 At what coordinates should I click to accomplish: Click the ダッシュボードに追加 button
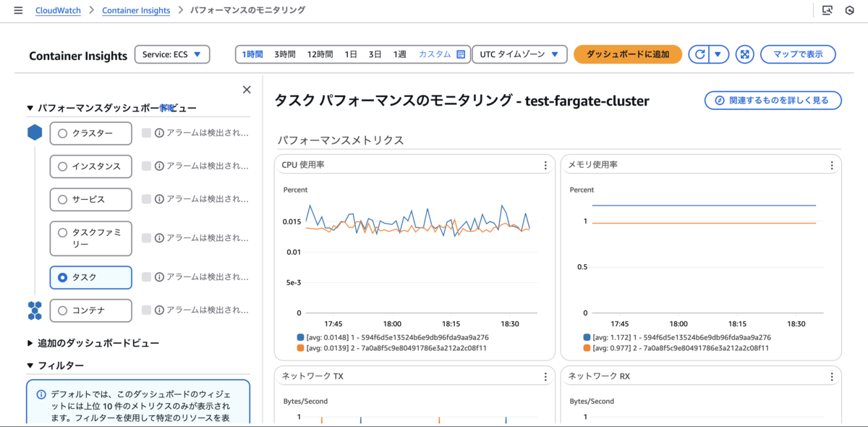pyautogui.click(x=628, y=54)
